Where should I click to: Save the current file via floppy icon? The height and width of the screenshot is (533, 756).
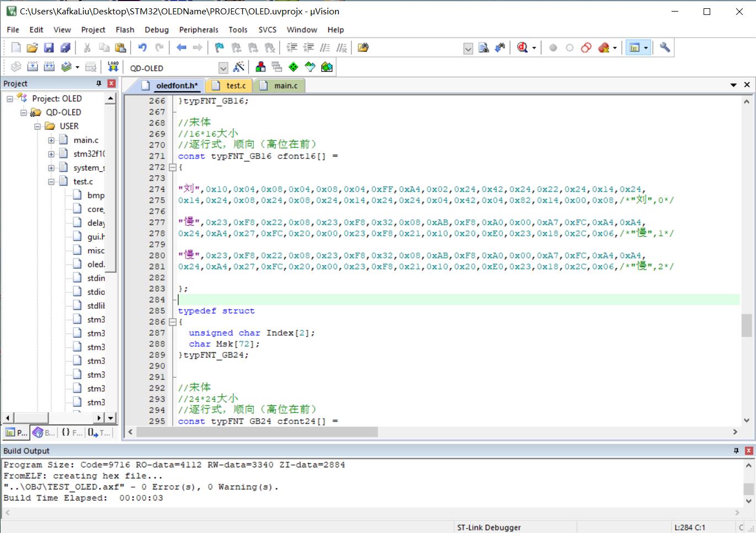49,48
